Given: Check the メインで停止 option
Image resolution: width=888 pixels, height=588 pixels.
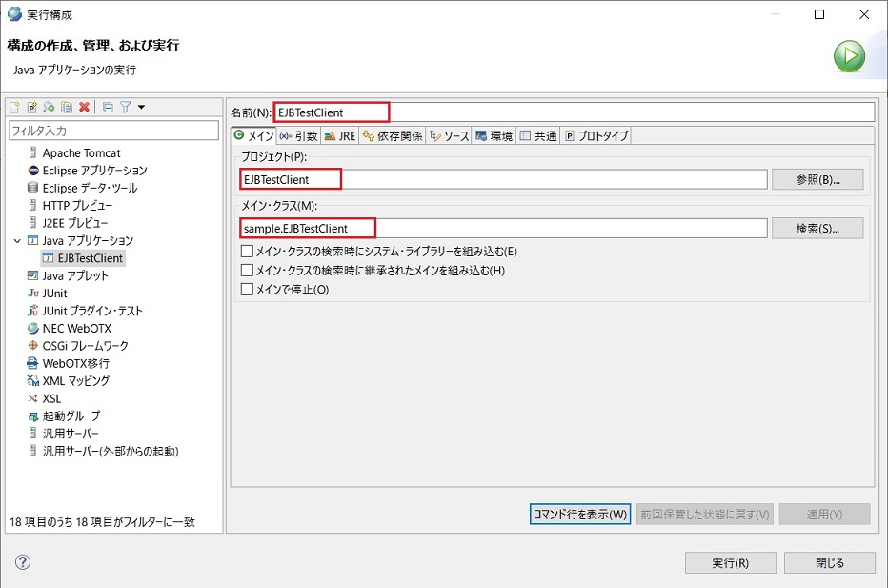Looking at the screenshot, I should coord(248,290).
